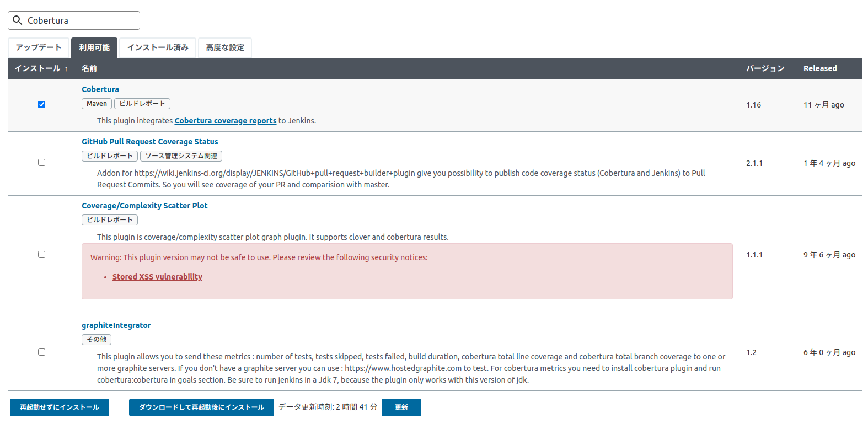Click the '11 ヶ月 ago' release date

point(824,105)
